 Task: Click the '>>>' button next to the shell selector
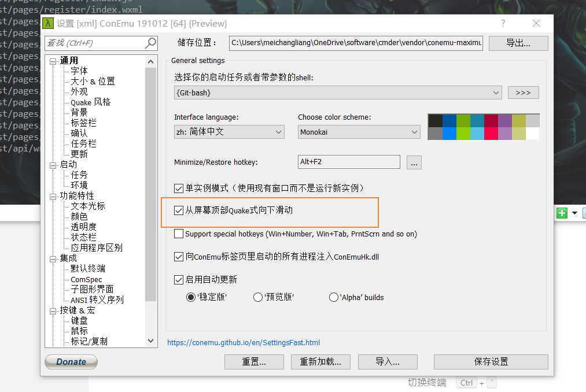point(523,92)
